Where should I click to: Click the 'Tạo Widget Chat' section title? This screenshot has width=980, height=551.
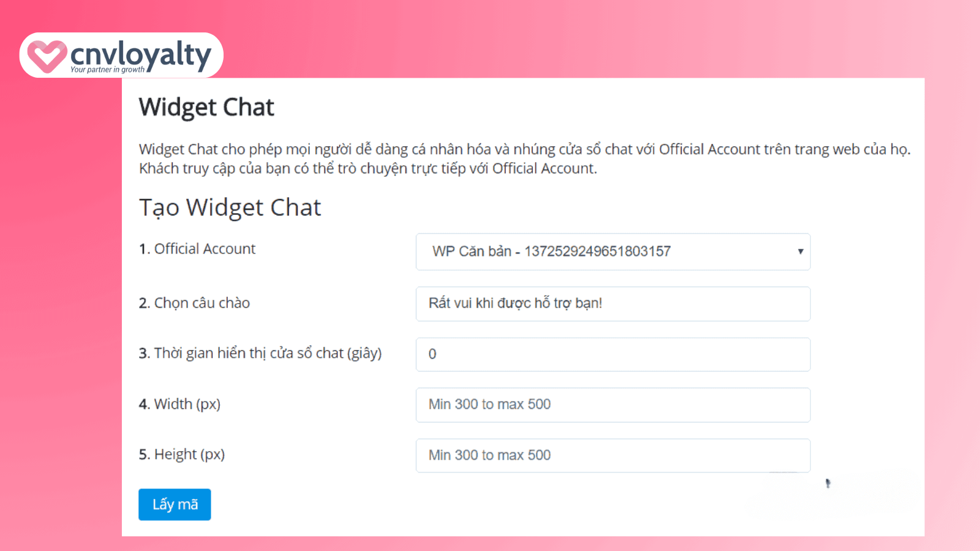(230, 208)
